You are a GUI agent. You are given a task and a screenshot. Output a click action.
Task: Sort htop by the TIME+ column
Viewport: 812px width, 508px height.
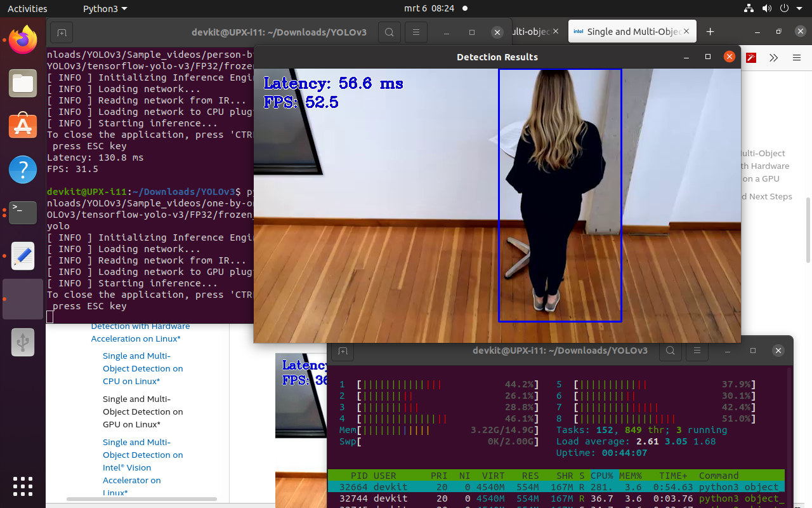672,476
